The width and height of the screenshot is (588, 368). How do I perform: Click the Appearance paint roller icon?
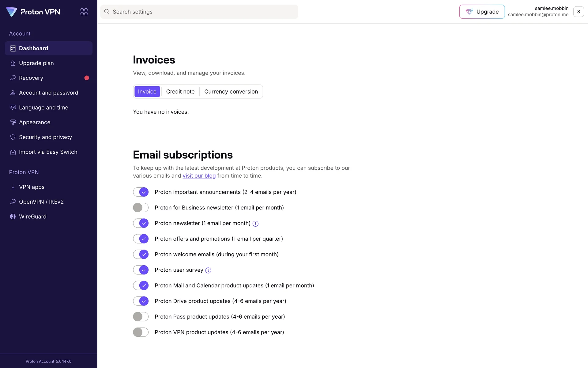(13, 122)
